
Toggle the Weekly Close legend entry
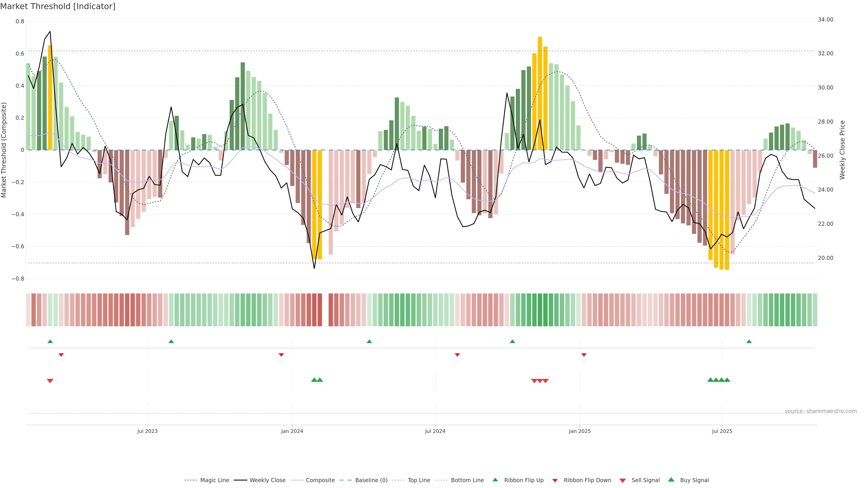coord(267,480)
